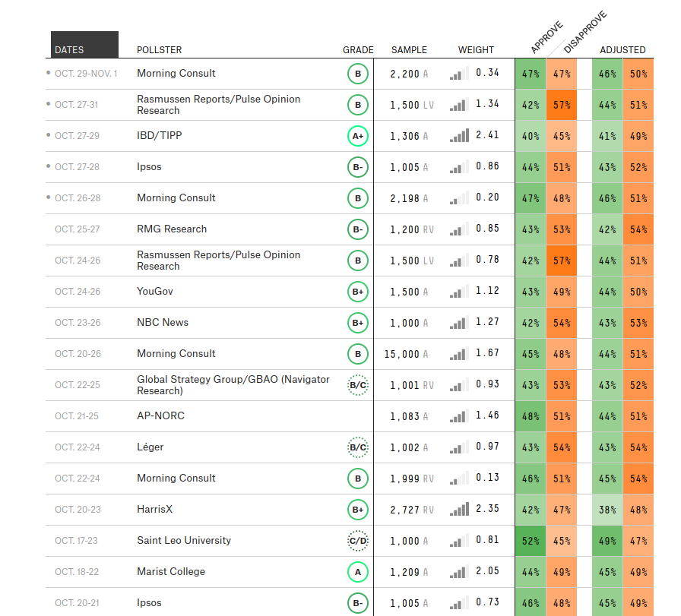Sort the table by DATES column header
The image size is (681, 616).
pos(84,45)
